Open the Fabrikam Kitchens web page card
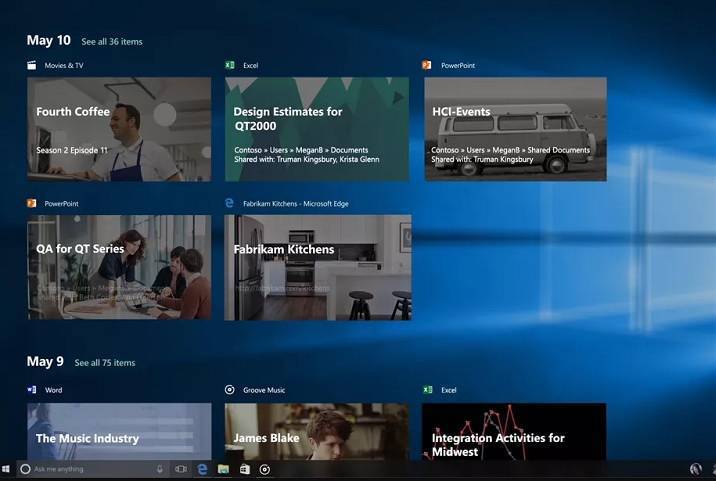 [x=318, y=267]
